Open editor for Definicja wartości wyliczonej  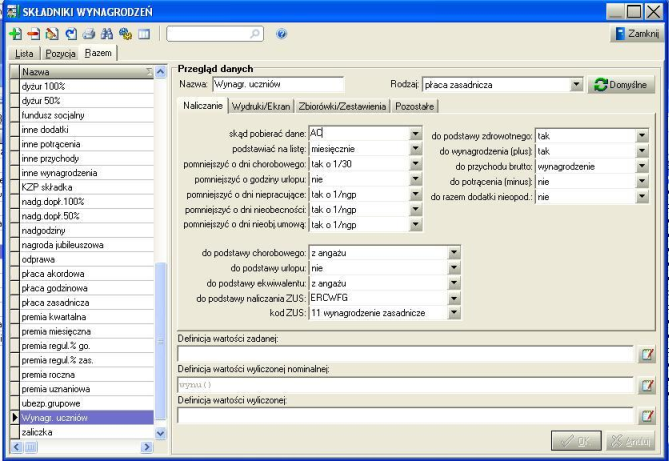647,416
